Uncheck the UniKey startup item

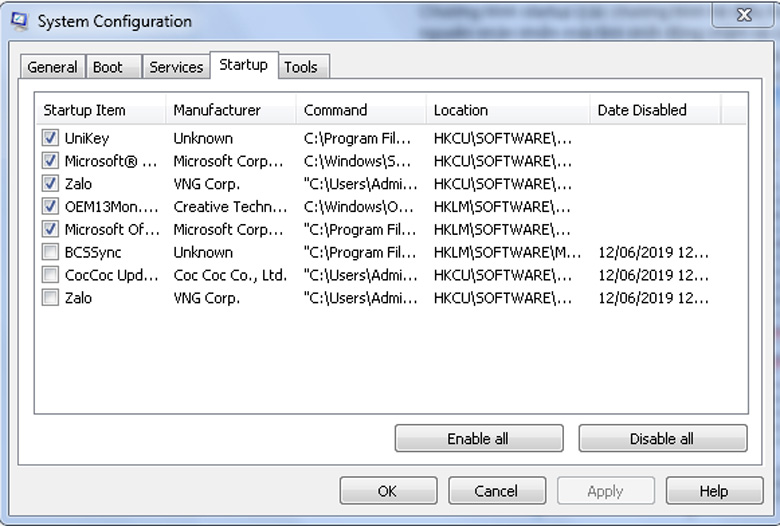point(50,138)
